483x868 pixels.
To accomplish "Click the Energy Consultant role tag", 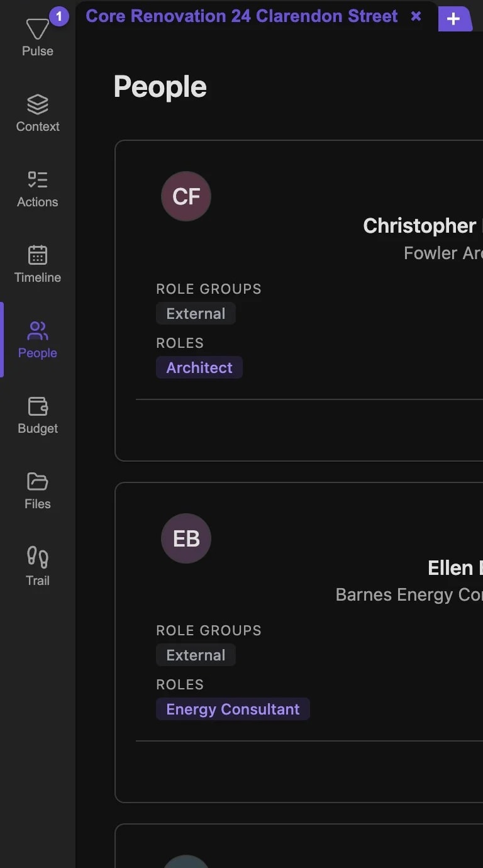I will (233, 709).
